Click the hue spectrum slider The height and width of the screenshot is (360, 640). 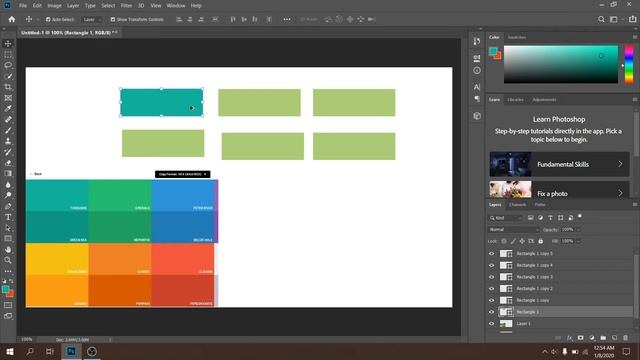[629, 64]
